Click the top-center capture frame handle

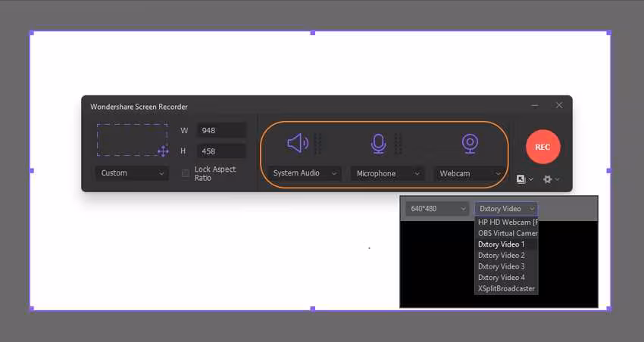tap(313, 33)
